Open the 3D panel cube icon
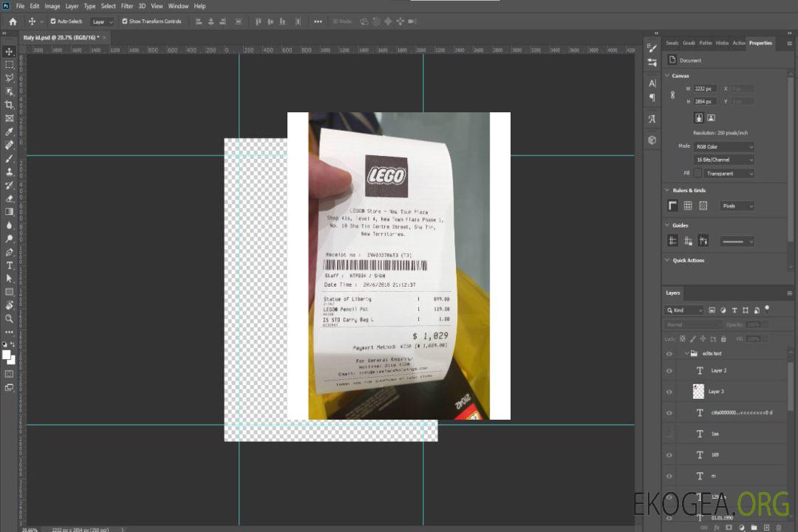Screen dimensions: 798x532 click(652, 140)
